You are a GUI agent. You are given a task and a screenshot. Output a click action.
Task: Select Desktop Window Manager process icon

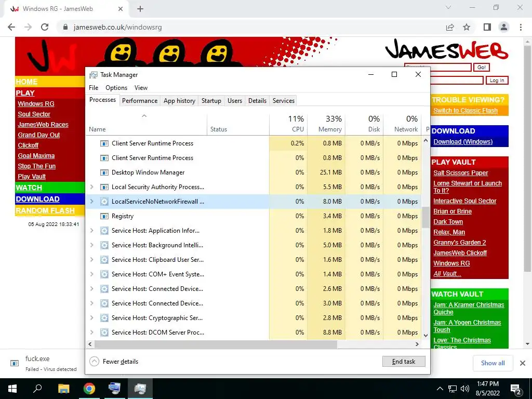[x=104, y=172]
